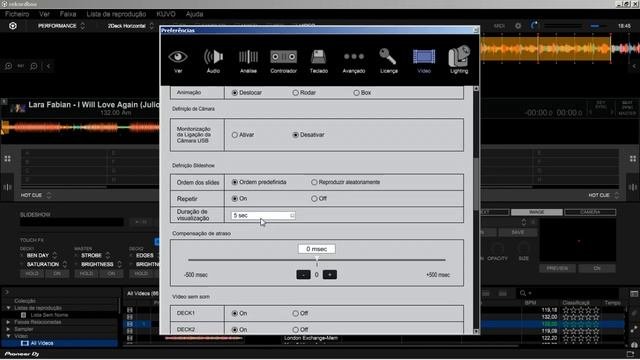This screenshot has height=360, width=640.
Task: Click the settings gear icon in top bar
Action: click(518, 26)
